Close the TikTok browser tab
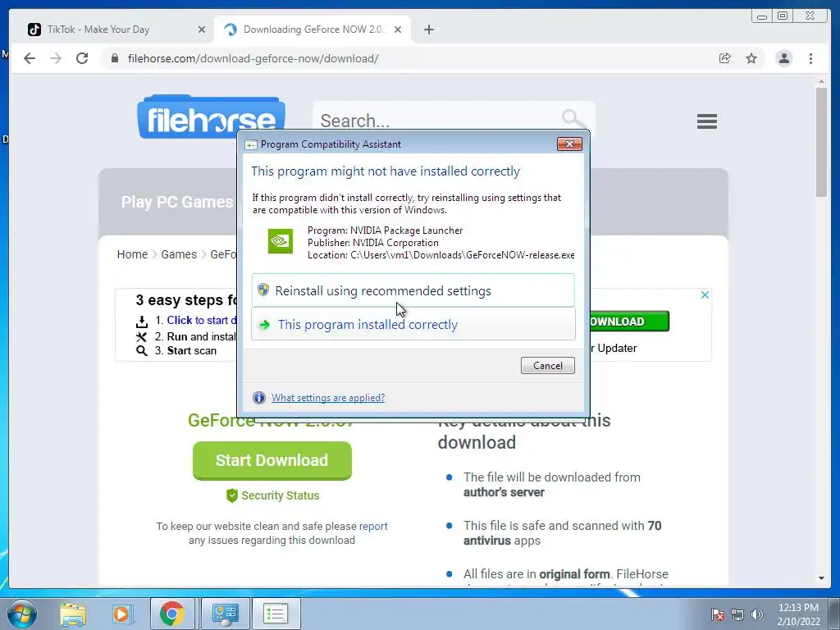The height and width of the screenshot is (630, 840). 202,30
